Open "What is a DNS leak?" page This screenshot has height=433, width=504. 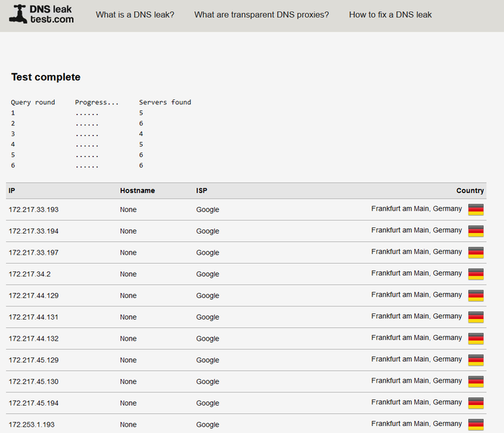(135, 15)
